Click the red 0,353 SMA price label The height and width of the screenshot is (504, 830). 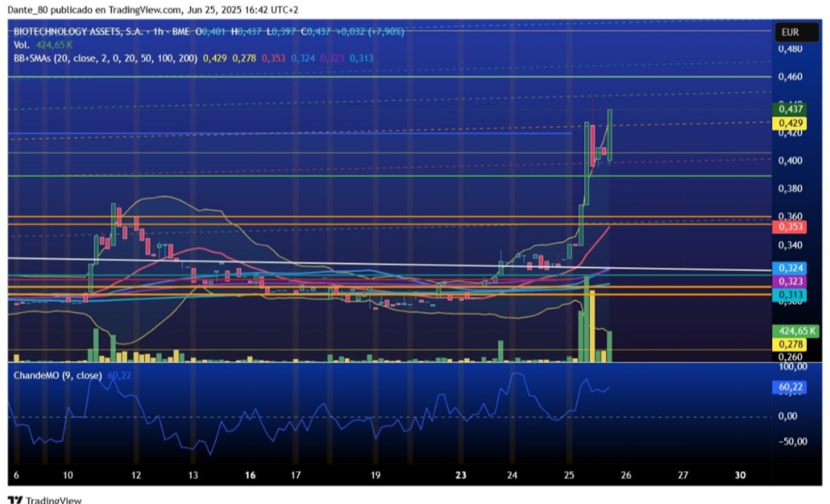(x=788, y=227)
